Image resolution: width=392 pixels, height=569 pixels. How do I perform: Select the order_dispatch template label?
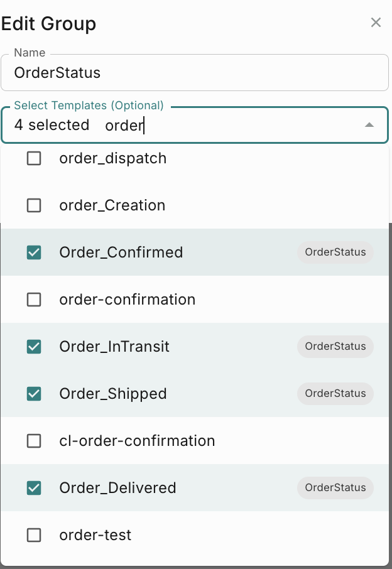click(x=113, y=158)
